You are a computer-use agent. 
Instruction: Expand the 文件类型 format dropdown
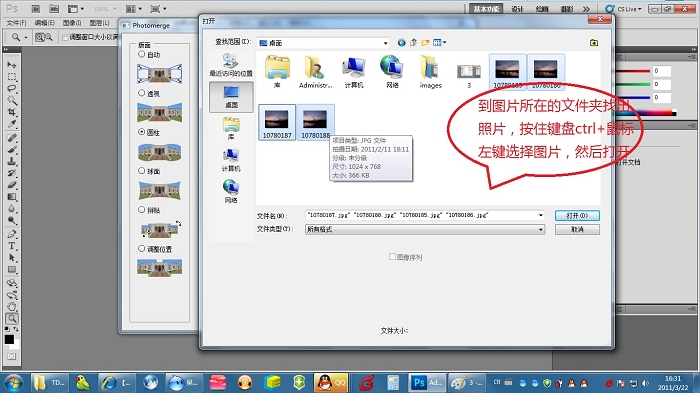tap(541, 230)
